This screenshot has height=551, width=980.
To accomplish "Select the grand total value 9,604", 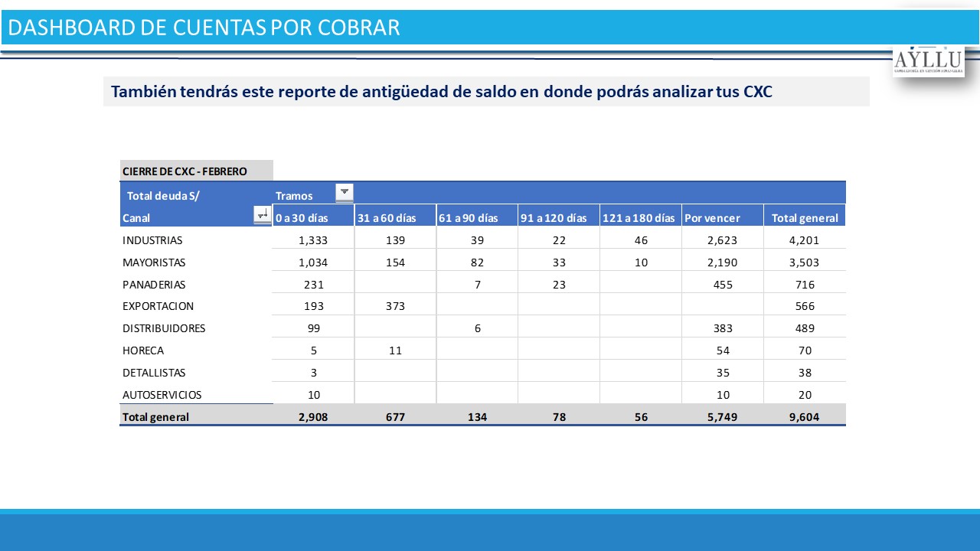I will point(805,417).
